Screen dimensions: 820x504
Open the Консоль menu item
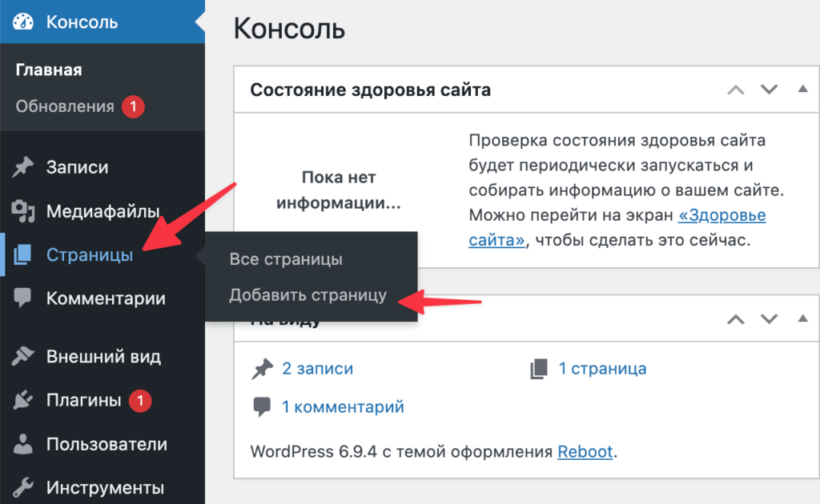click(102, 22)
